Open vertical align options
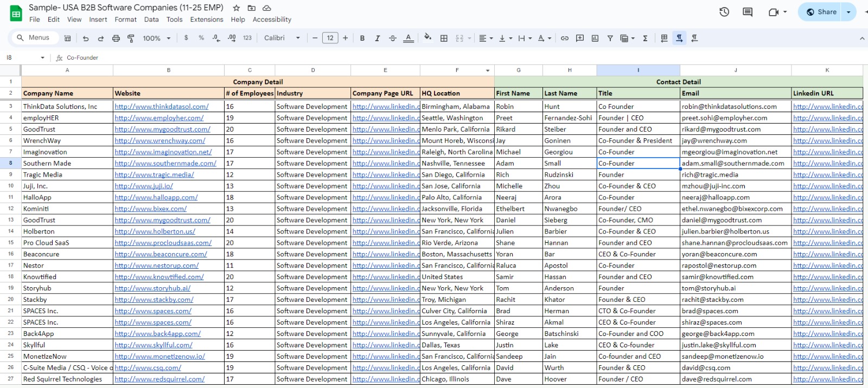This screenshot has height=388, width=868. click(505, 38)
